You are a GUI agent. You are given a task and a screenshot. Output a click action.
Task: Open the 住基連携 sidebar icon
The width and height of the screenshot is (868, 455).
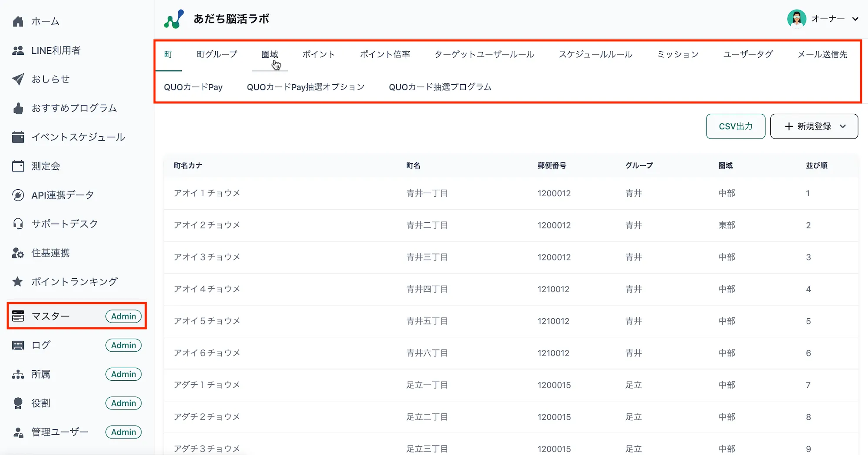click(x=18, y=253)
